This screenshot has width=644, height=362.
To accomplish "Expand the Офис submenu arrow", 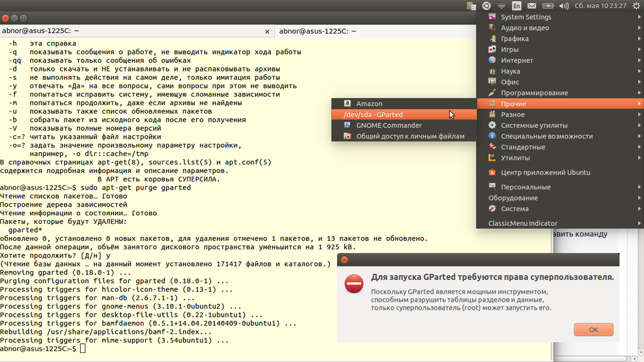I will [x=639, y=82].
